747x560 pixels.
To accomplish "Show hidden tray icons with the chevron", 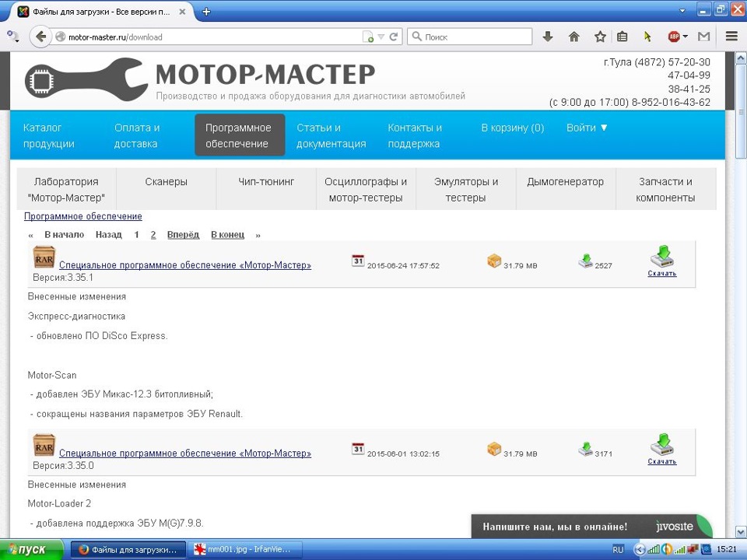I will (640, 549).
